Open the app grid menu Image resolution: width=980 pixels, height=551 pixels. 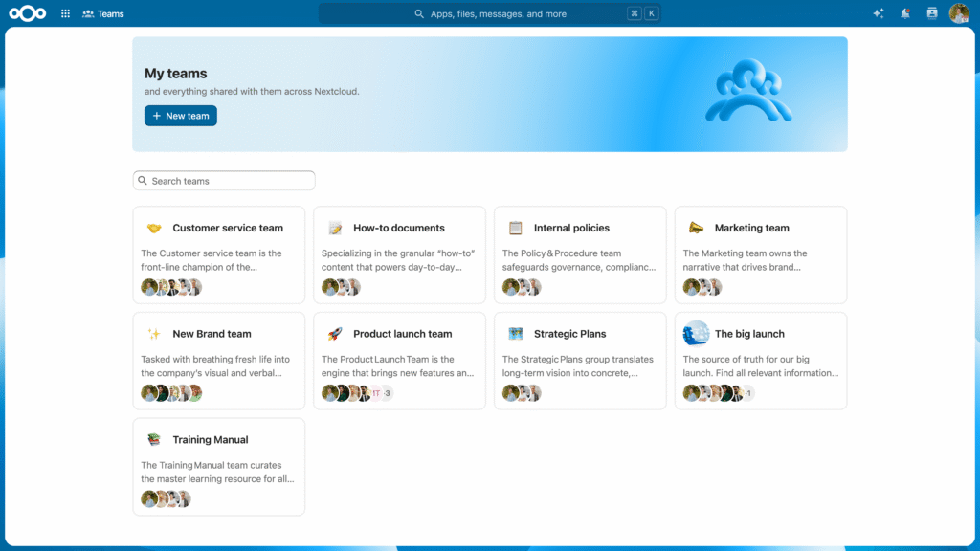point(66,13)
